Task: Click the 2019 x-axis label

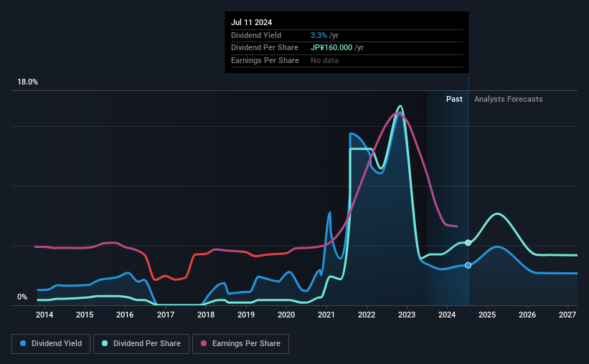Action: [x=246, y=315]
